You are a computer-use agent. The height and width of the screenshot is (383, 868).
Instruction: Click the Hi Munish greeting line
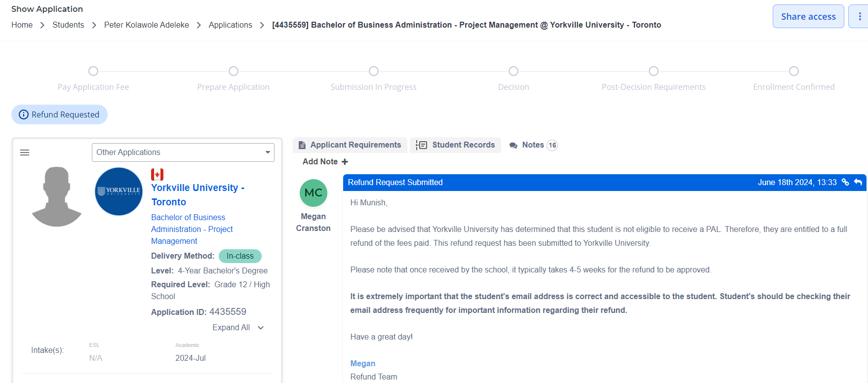tap(369, 203)
